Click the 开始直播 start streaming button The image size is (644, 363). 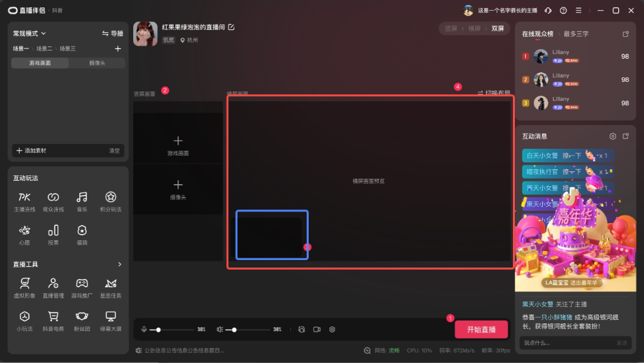pos(481,330)
